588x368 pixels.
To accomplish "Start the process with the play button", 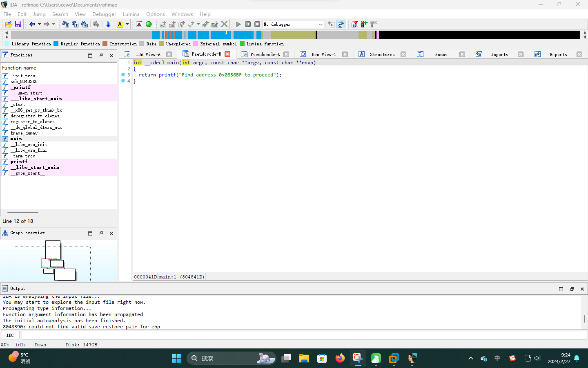I will [238, 24].
